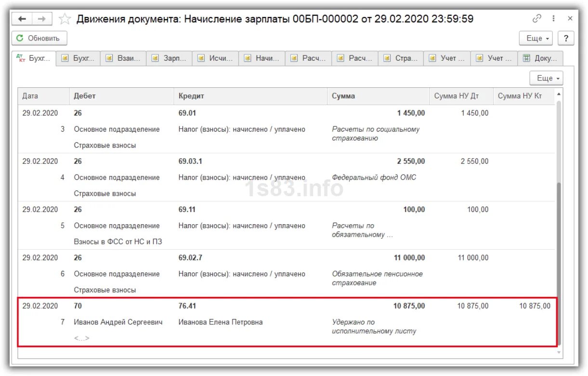Close the document movements window
This screenshot has height=376, width=588.
570,19
